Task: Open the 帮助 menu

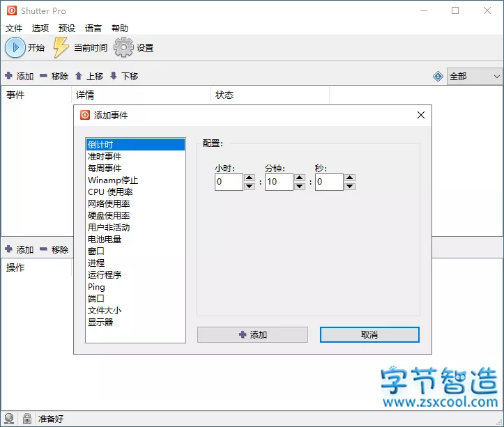Action: (x=120, y=29)
